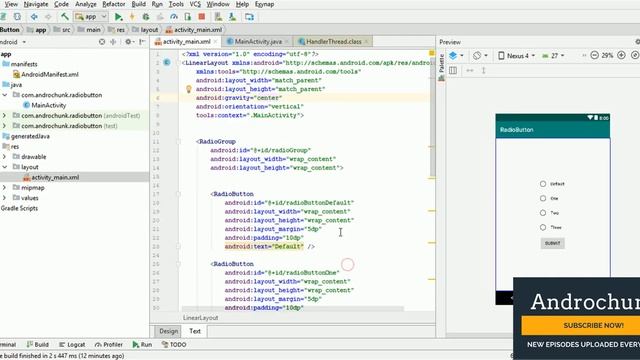Screen dimensions: 640x360
Task: Switch to the Design tab
Action: point(169,331)
